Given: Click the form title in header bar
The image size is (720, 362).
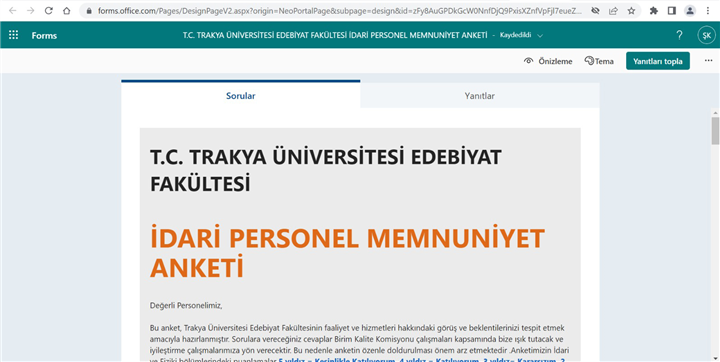Looking at the screenshot, I should [335, 35].
